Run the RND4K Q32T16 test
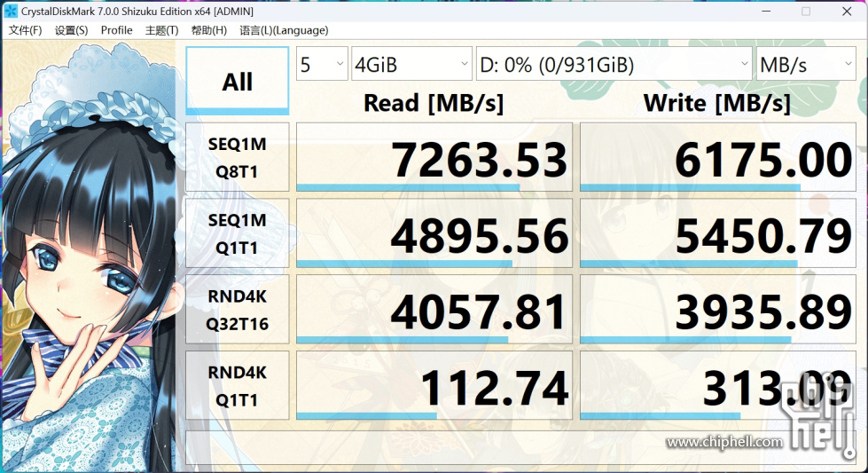Screen dimensions: 868x473 [238, 310]
